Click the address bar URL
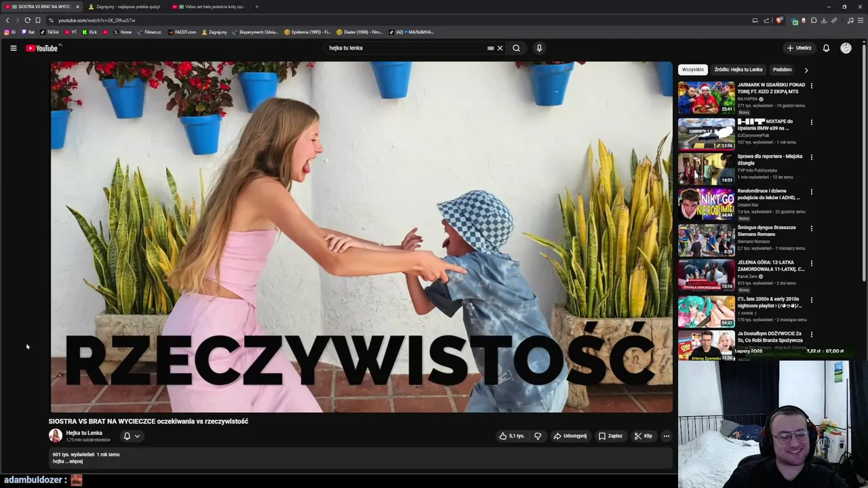868x488 pixels. [97, 20]
